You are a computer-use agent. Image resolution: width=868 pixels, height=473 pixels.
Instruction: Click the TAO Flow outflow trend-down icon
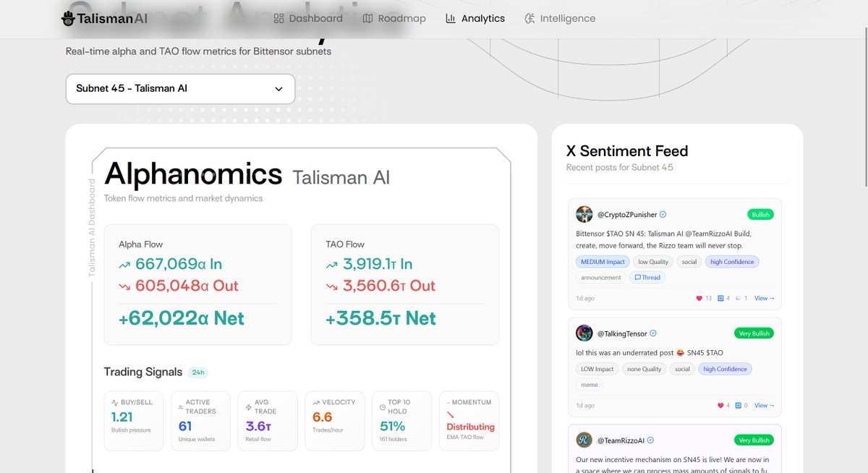(331, 286)
